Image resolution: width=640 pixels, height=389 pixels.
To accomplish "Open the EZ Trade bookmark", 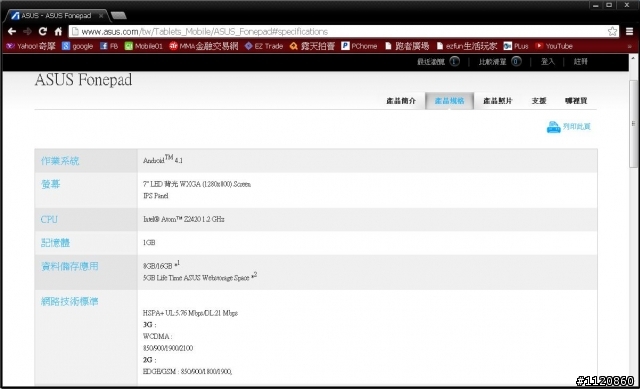I will point(264,46).
